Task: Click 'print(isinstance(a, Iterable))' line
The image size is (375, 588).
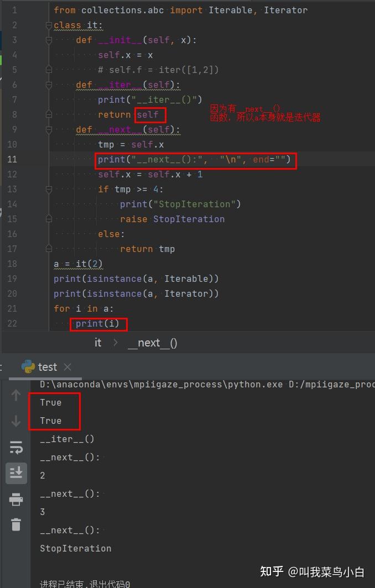Action: (136, 279)
